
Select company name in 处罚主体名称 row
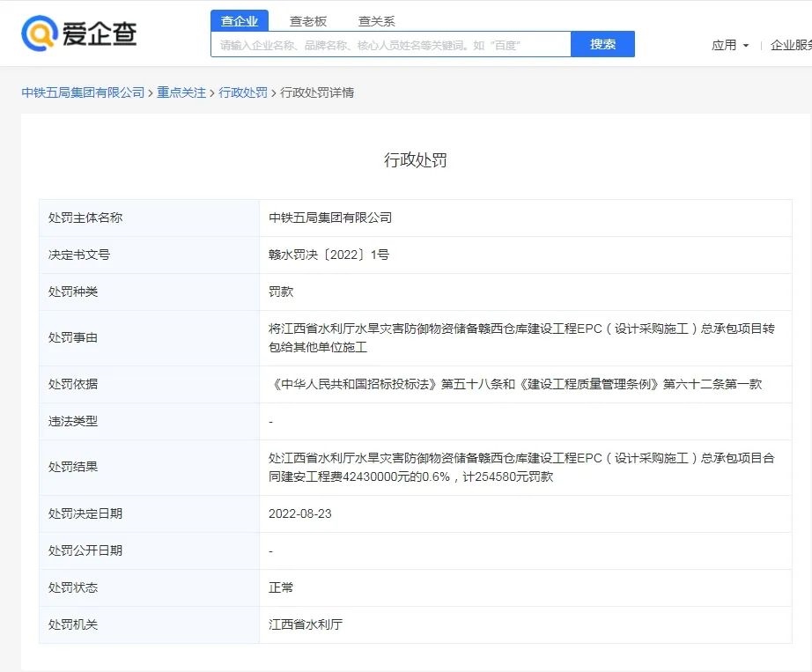coord(330,218)
